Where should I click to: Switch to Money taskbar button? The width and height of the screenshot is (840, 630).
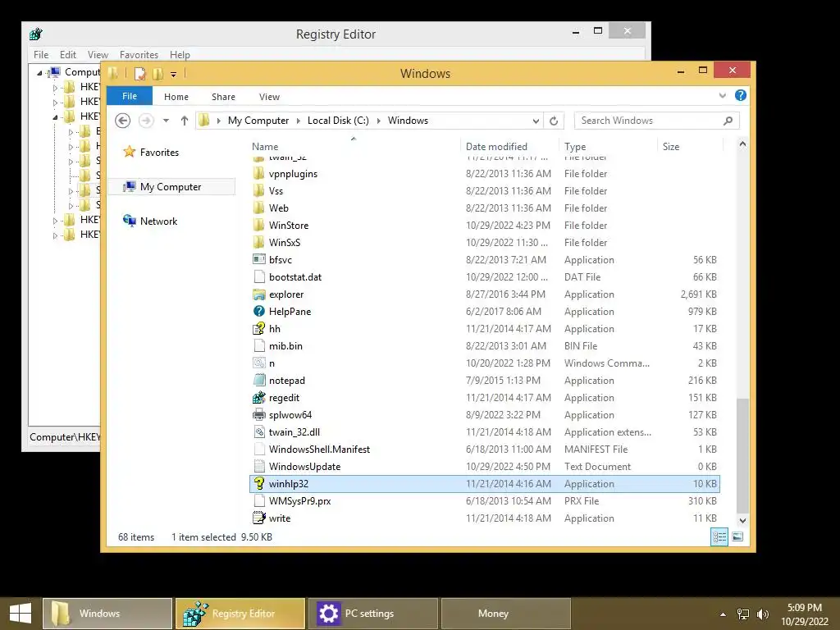(x=505, y=614)
